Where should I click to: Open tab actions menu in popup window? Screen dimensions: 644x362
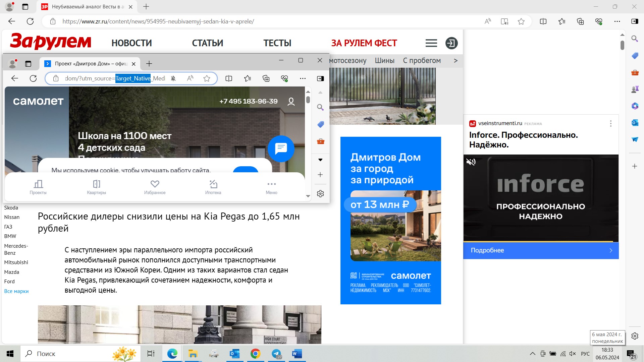[x=28, y=64]
